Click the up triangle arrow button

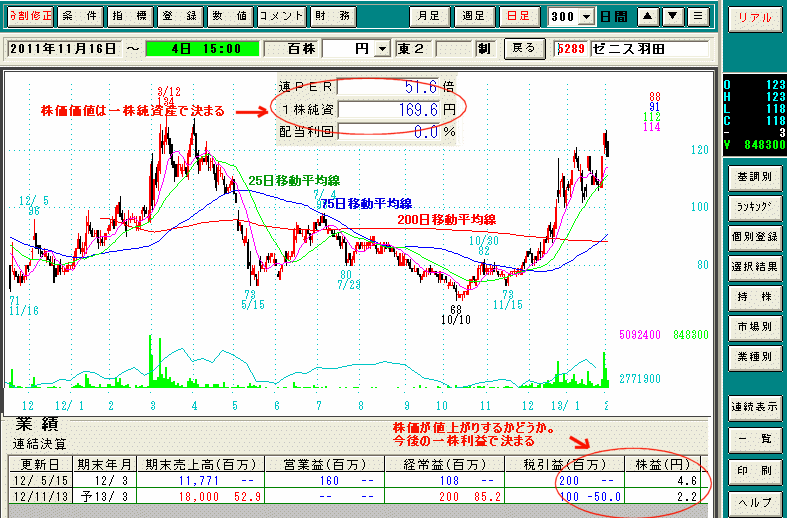coord(648,17)
